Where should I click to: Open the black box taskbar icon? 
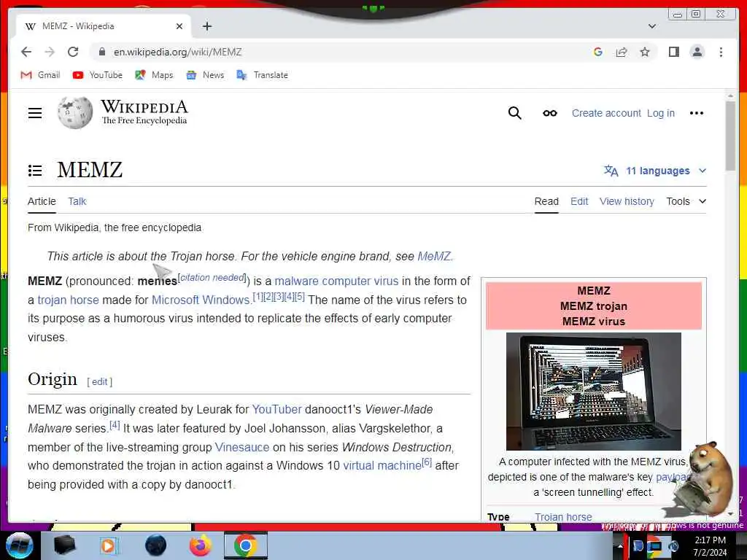pyautogui.click(x=65, y=545)
